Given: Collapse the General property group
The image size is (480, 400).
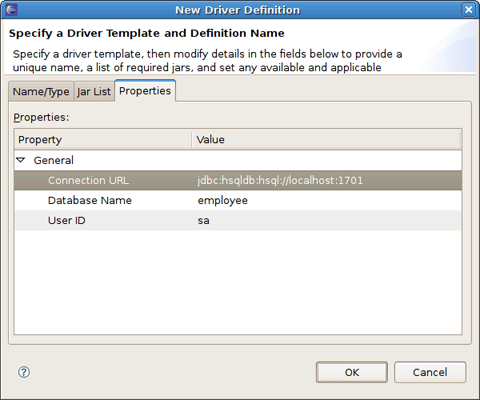Looking at the screenshot, I should pos(21,160).
